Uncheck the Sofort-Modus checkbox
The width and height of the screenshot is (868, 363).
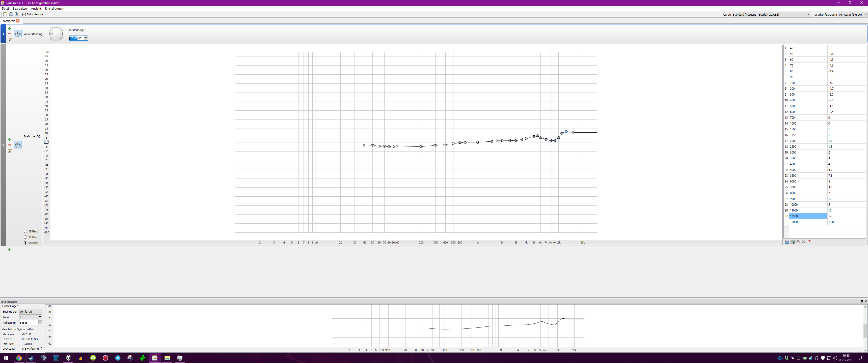[x=24, y=14]
